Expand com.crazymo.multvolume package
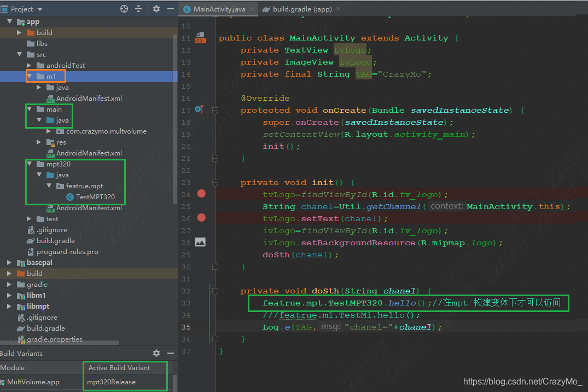 click(x=49, y=131)
